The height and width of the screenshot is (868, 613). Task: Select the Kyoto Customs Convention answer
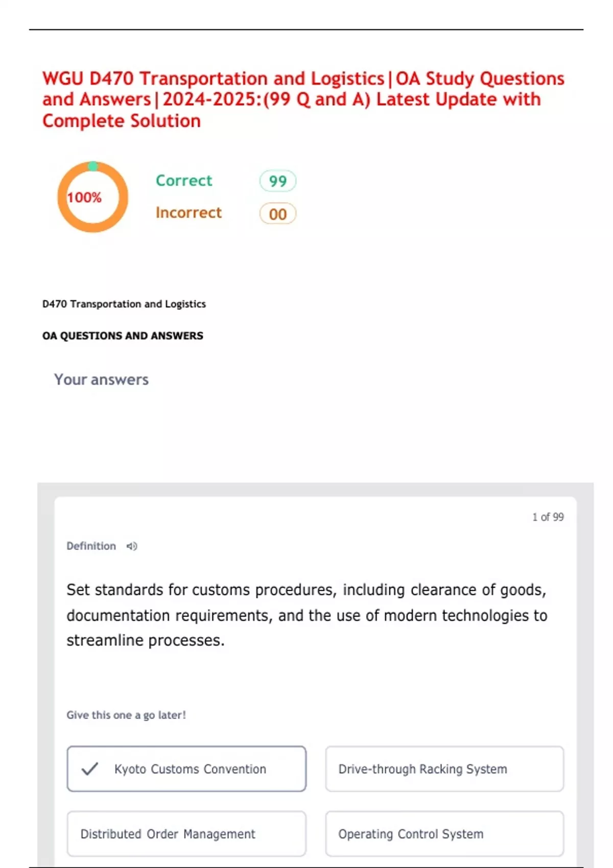pyautogui.click(x=190, y=769)
